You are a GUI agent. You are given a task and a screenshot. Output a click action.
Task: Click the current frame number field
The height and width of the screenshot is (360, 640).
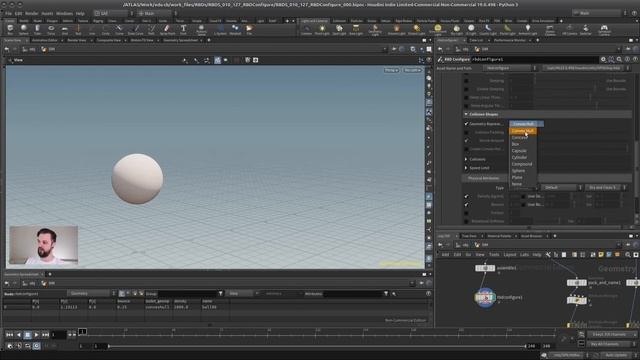coord(58,335)
